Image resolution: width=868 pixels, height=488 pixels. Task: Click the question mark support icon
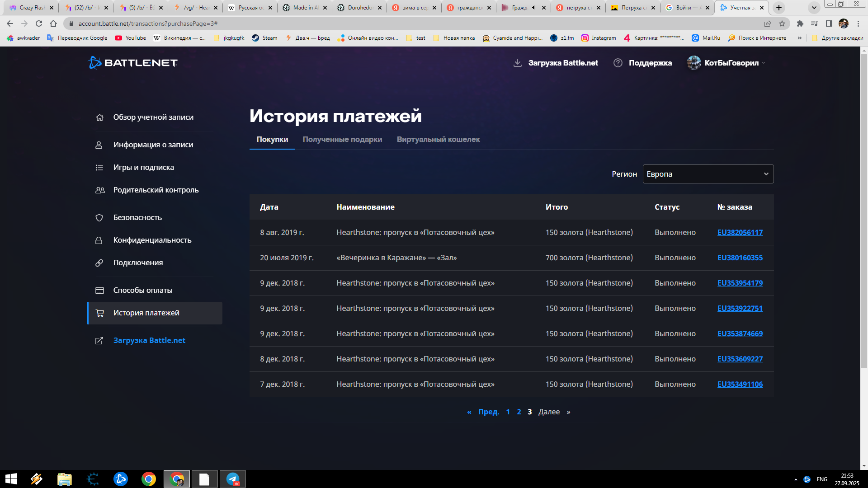[618, 63]
